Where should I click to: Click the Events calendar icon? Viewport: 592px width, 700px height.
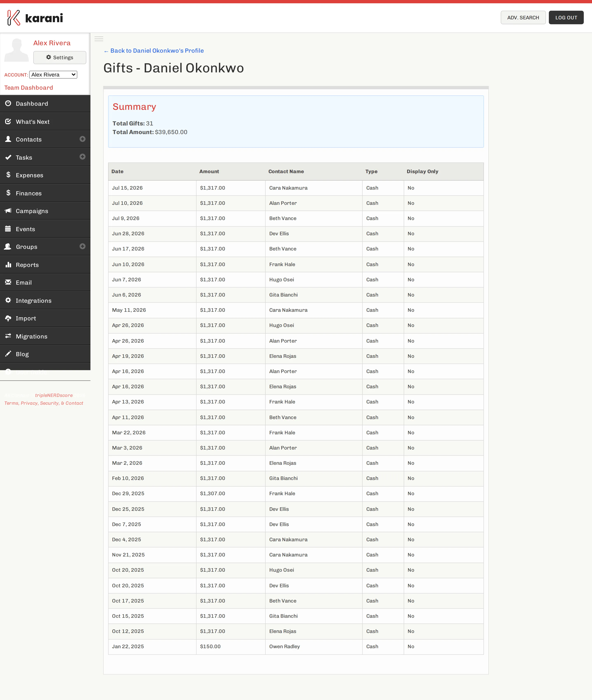click(x=8, y=229)
